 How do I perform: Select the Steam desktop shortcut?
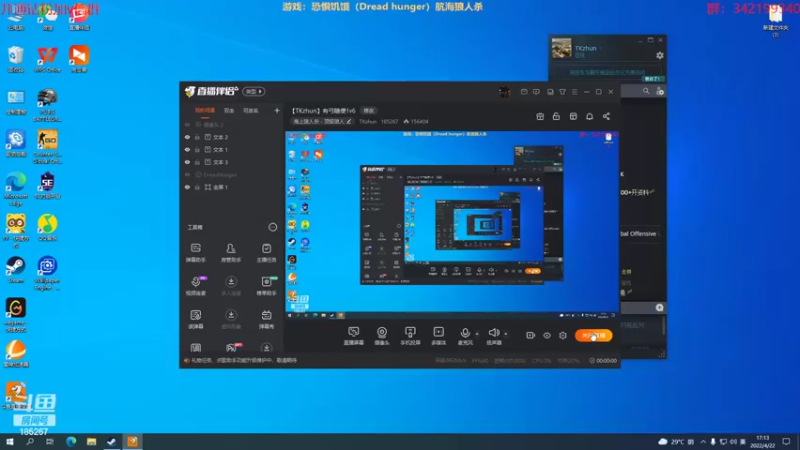click(16, 270)
